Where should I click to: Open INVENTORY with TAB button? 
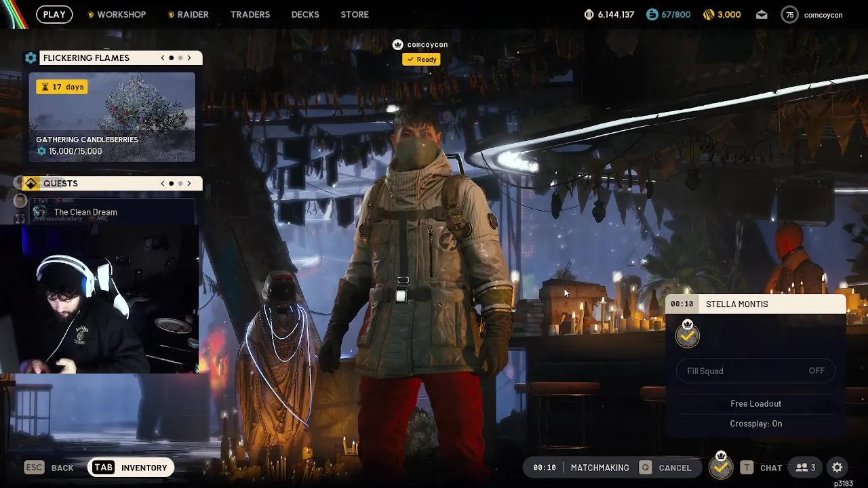pos(130,468)
